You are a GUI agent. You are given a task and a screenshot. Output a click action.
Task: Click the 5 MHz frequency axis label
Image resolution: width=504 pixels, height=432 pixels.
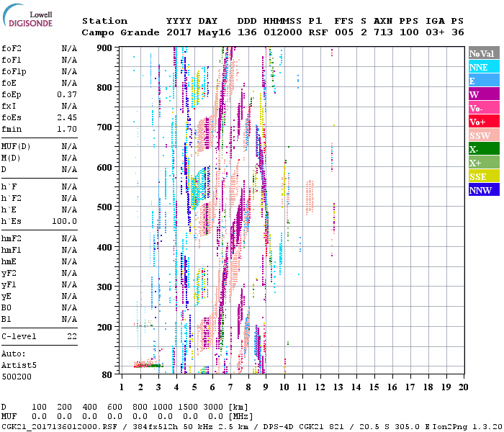coord(194,387)
